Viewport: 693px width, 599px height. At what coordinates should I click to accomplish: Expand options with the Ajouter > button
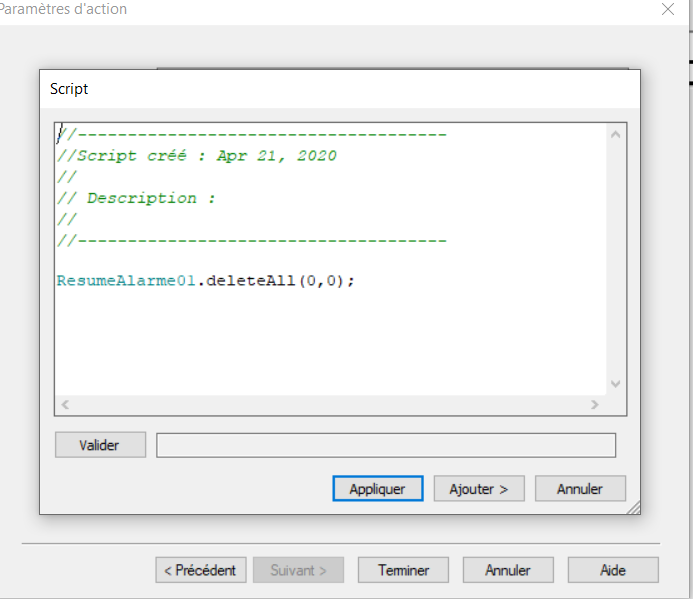click(x=479, y=489)
